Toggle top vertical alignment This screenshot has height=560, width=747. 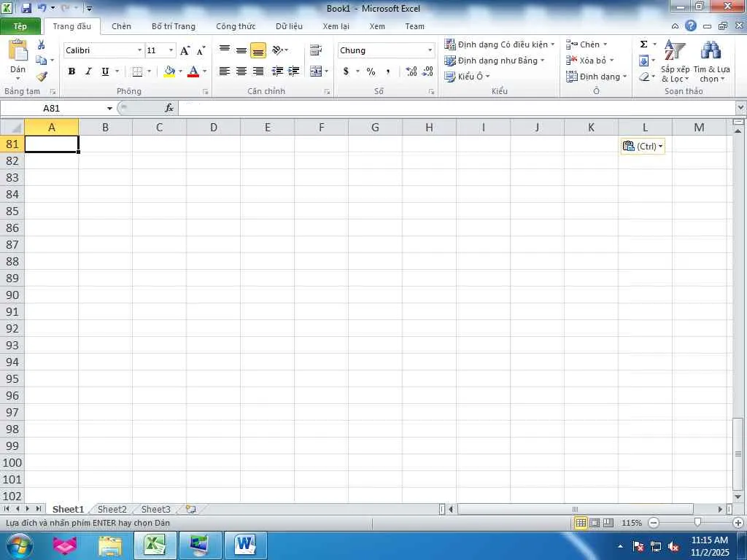[225, 50]
